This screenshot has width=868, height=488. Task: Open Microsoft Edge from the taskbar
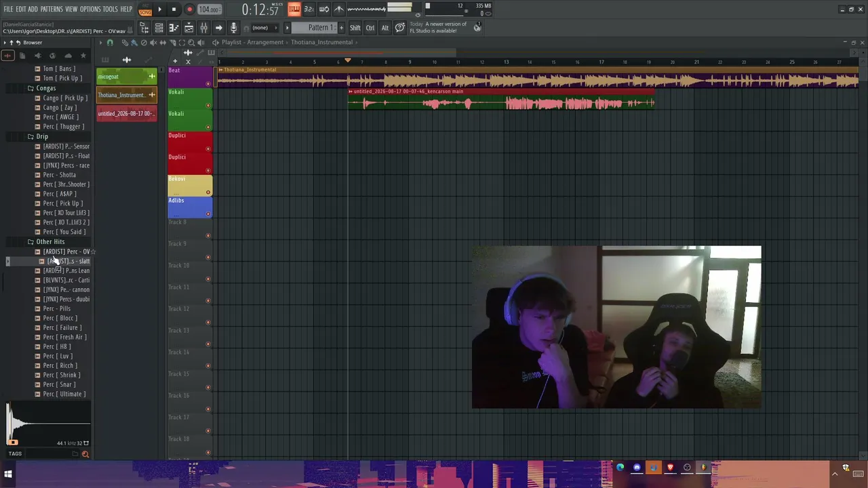click(x=620, y=467)
